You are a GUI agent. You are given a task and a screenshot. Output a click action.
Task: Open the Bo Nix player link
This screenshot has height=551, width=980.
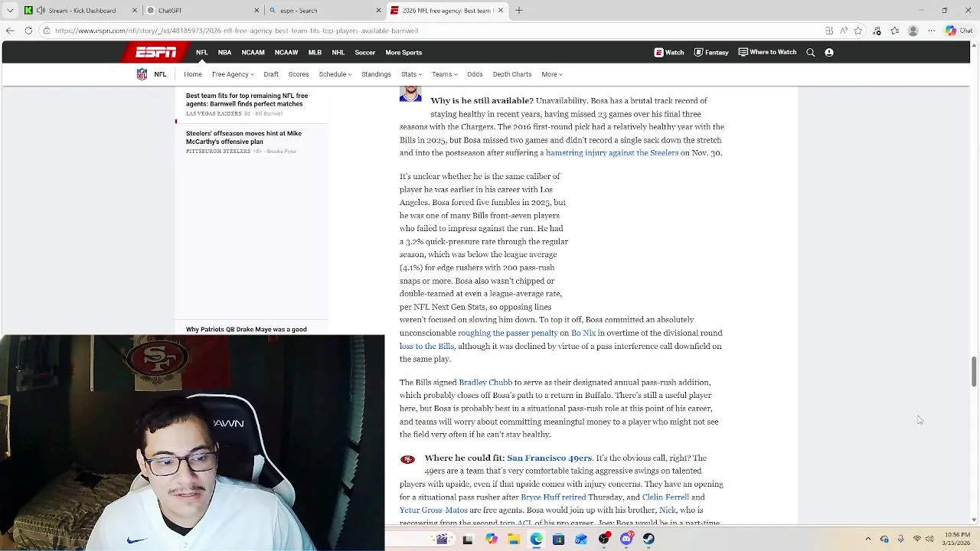(583, 333)
